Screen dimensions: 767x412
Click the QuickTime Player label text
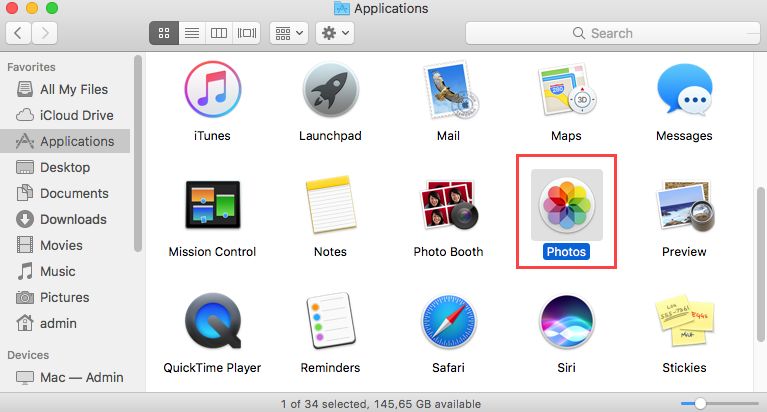click(212, 367)
